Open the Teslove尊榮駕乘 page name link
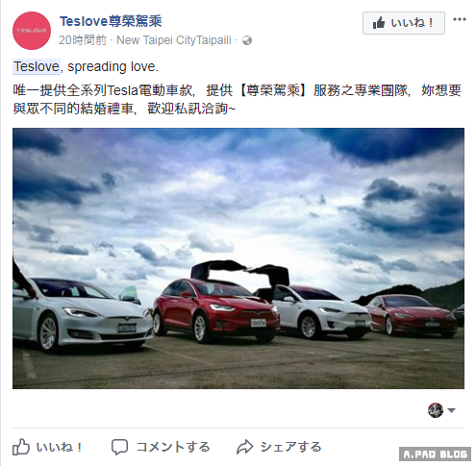This screenshot has height=466, width=476. click(x=111, y=21)
